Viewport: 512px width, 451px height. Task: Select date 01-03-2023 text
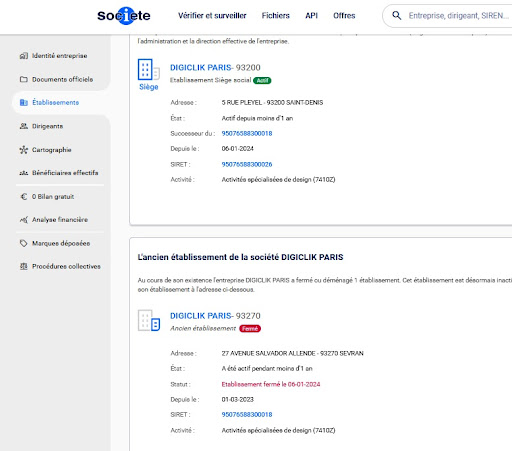[238, 399]
